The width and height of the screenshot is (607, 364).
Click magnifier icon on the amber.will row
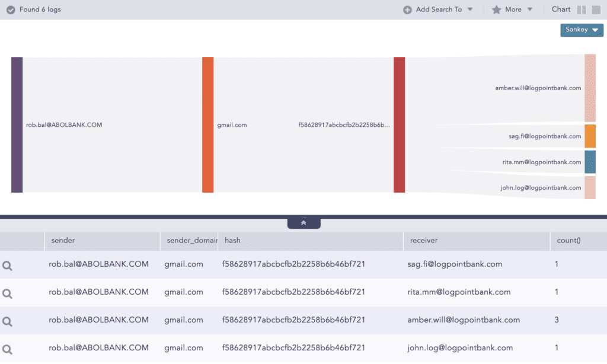tap(7, 321)
